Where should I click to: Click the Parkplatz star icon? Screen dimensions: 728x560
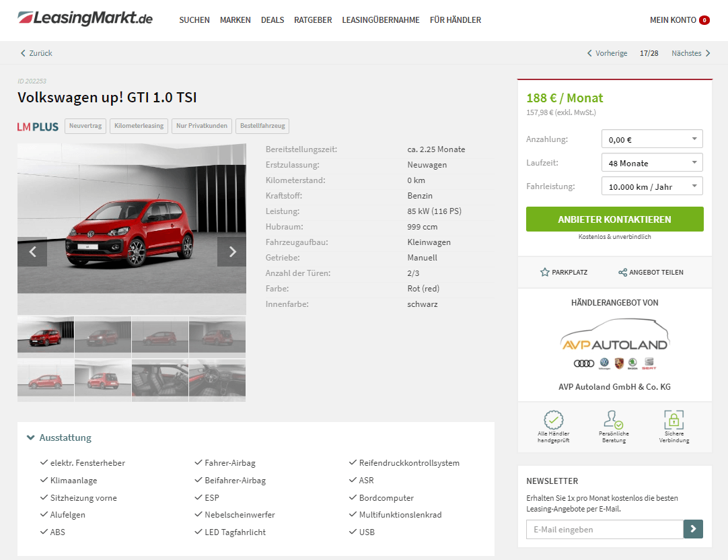pyautogui.click(x=544, y=272)
